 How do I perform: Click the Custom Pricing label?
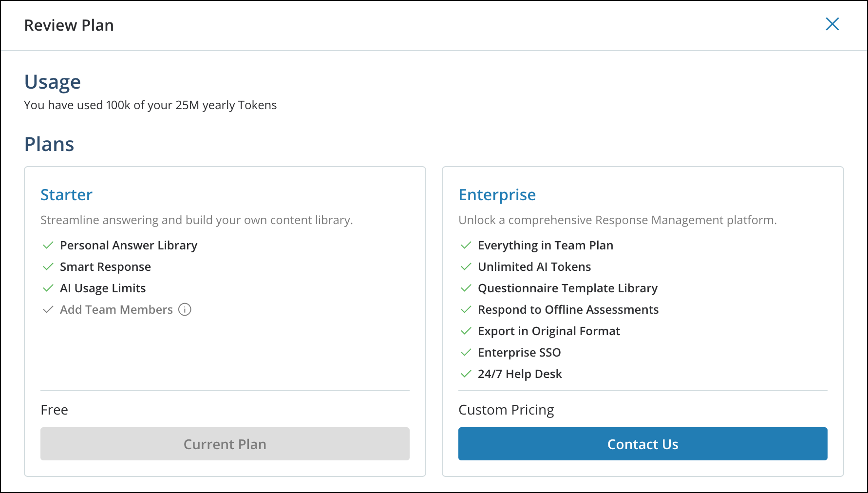point(506,410)
